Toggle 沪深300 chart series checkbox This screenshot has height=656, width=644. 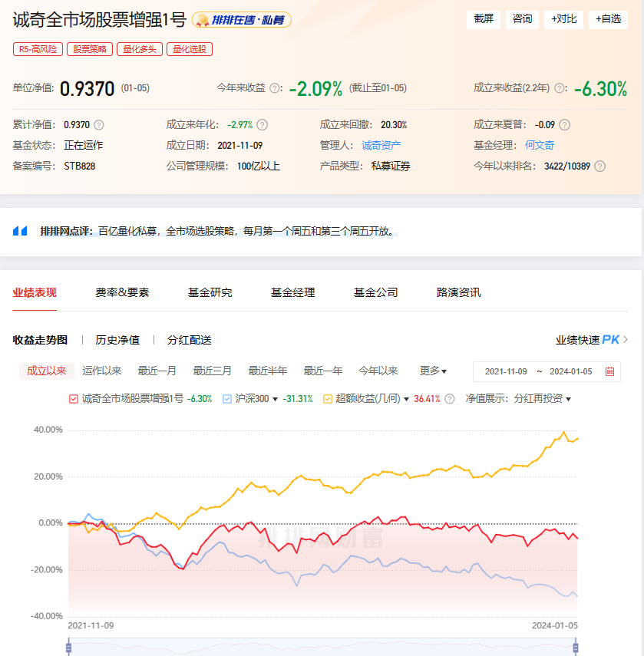tap(226, 399)
